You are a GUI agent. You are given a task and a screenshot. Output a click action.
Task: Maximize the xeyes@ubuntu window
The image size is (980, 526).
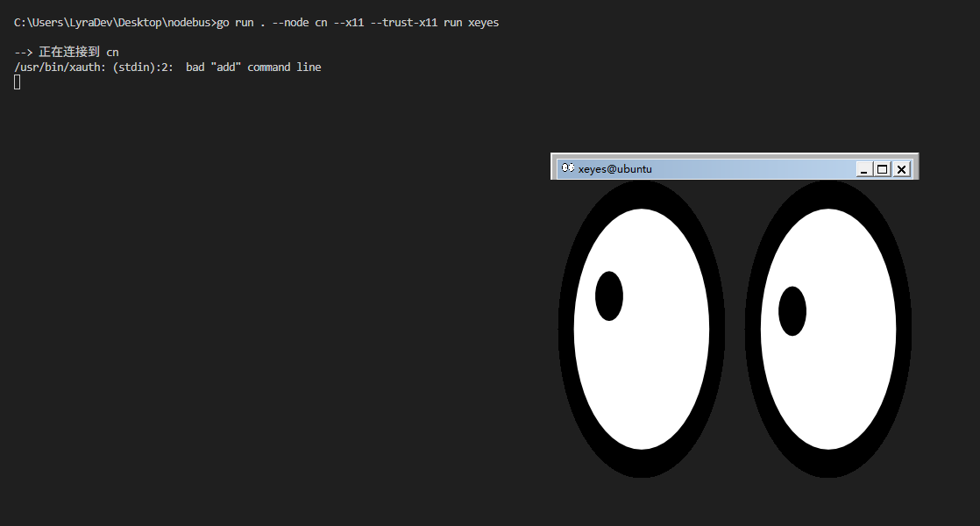883,169
